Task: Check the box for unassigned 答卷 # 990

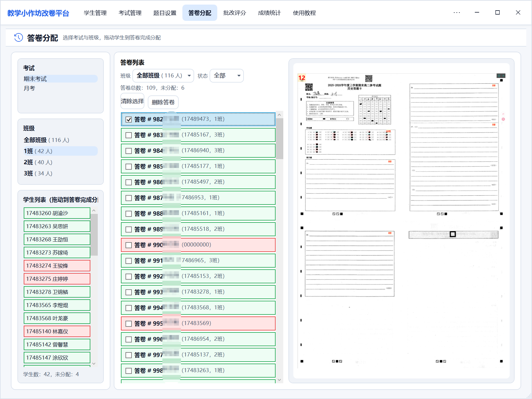Action: point(129,245)
